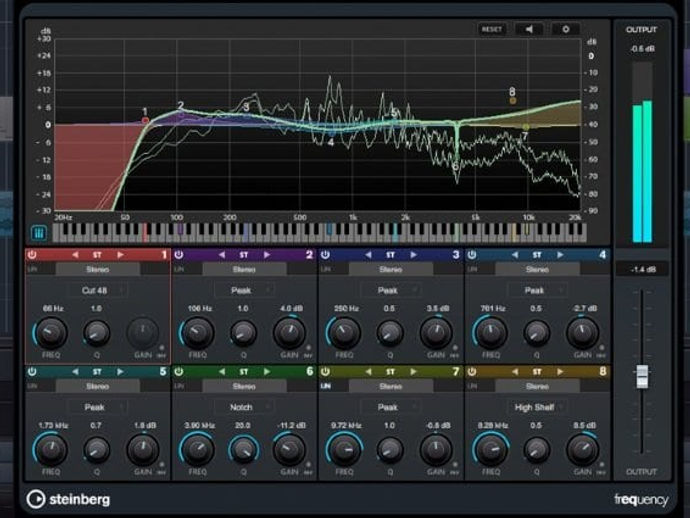Click band 6 gain value -11.2 dB
Screen dimensions: 690x518
coord(291,426)
